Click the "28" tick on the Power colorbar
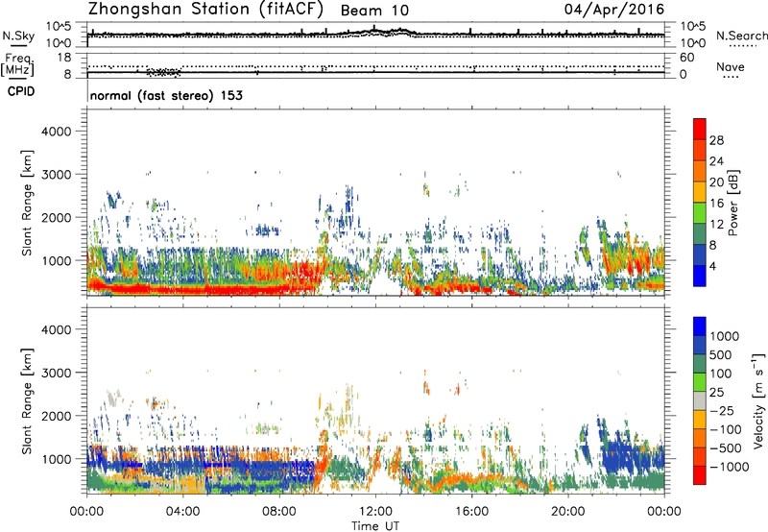768x532 pixels. point(716,140)
